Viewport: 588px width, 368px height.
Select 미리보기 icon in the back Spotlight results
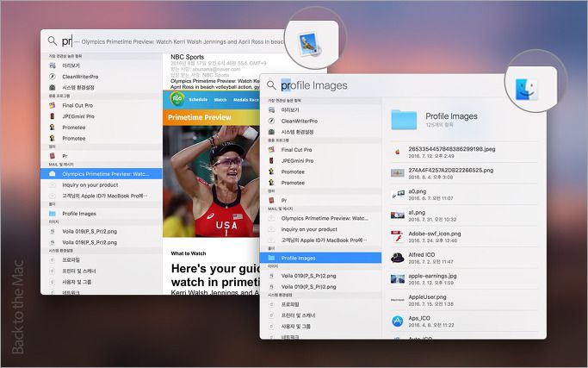53,65
